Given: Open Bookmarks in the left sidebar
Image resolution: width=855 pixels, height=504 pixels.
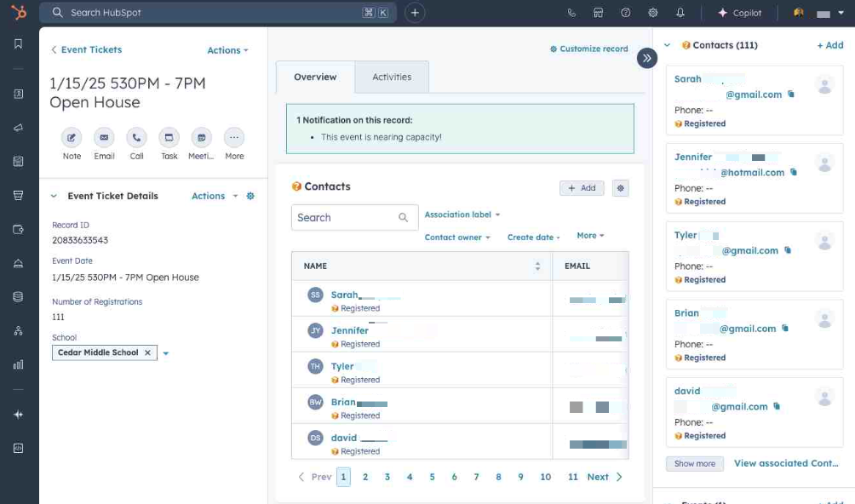Looking at the screenshot, I should pos(18,43).
